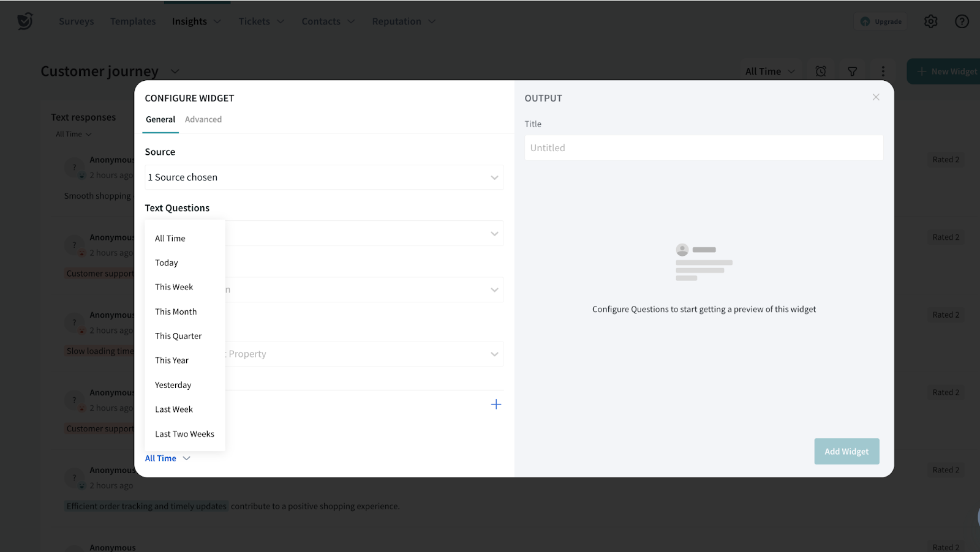Click the blue plus add icon
The width and height of the screenshot is (980, 552).
[x=496, y=405]
